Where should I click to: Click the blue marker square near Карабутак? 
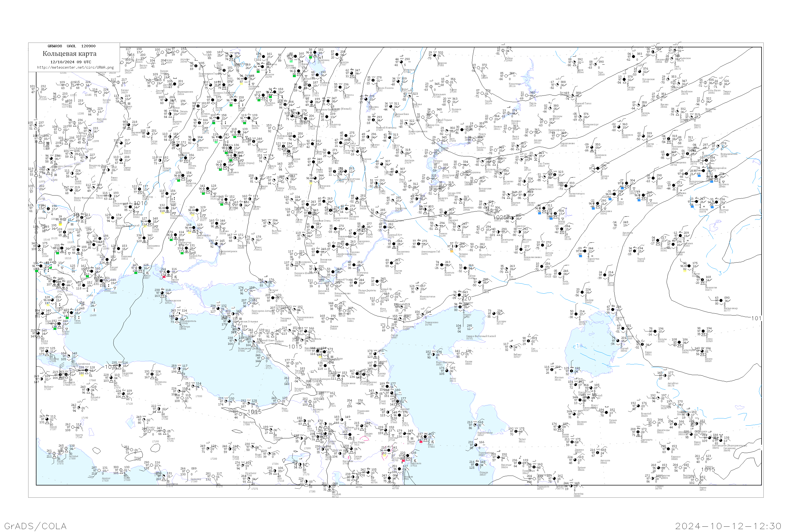[x=580, y=256]
